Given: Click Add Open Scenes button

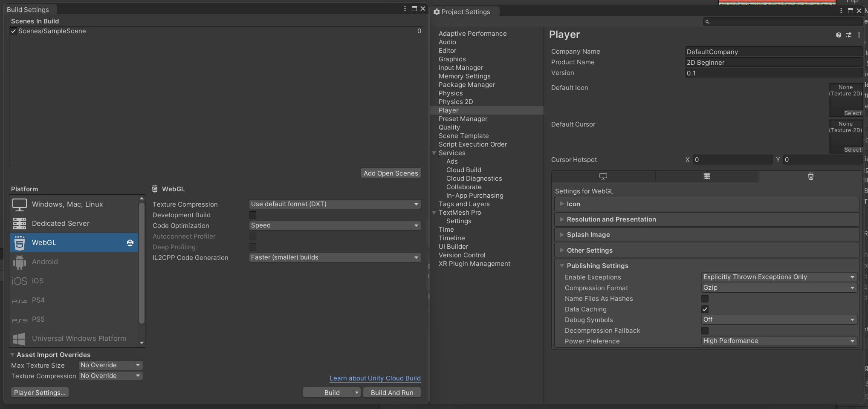Looking at the screenshot, I should 391,173.
